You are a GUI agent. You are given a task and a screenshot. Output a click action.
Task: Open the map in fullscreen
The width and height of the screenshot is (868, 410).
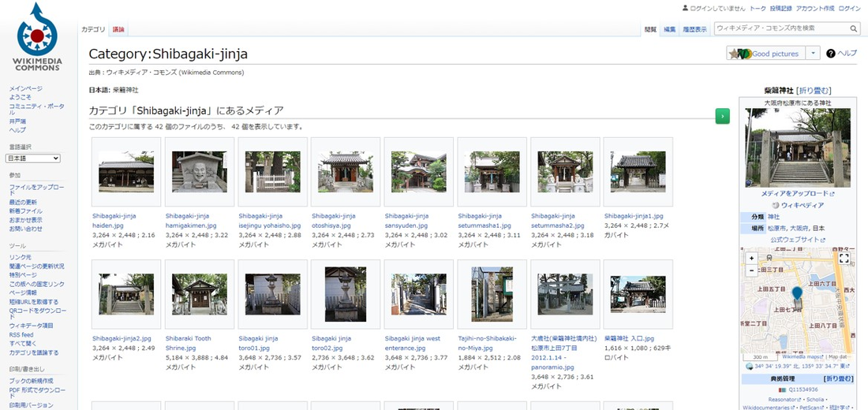pyautogui.click(x=844, y=258)
